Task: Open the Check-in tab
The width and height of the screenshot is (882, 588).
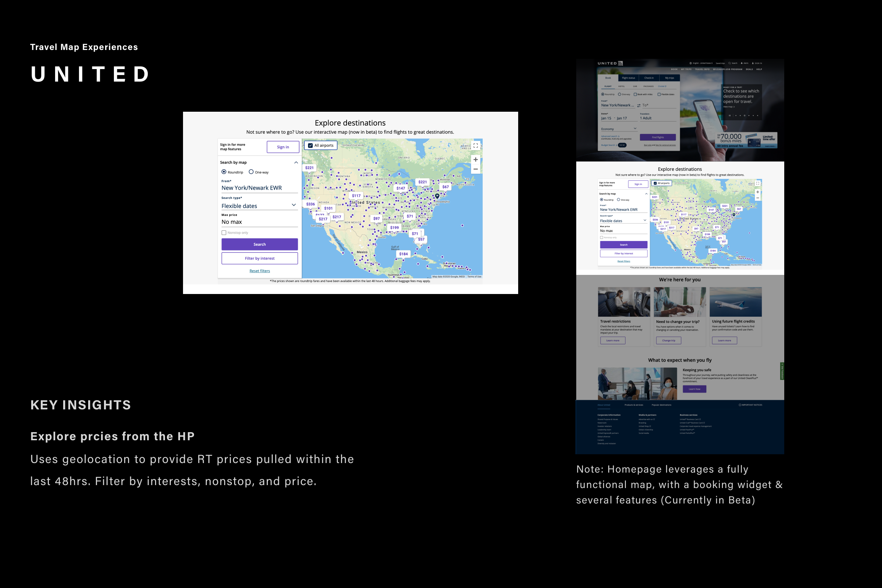Action: [649, 78]
